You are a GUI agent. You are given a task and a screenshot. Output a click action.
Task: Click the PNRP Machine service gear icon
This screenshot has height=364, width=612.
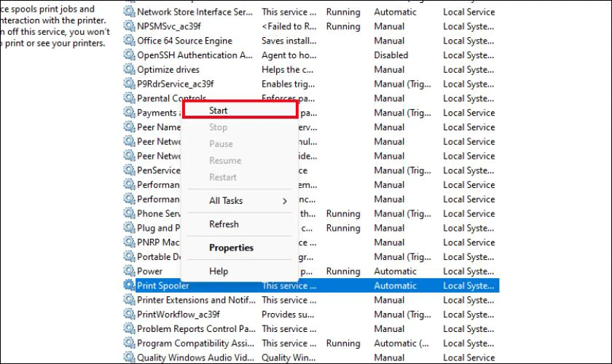coord(129,242)
